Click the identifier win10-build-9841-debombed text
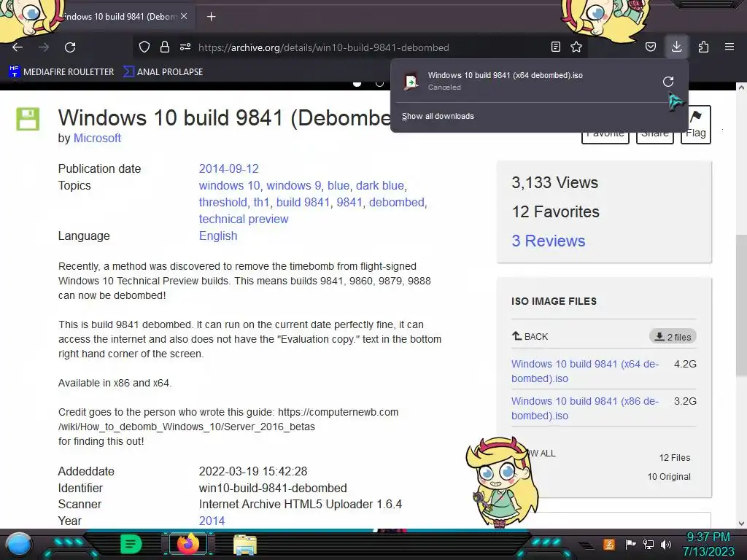 tap(273, 488)
